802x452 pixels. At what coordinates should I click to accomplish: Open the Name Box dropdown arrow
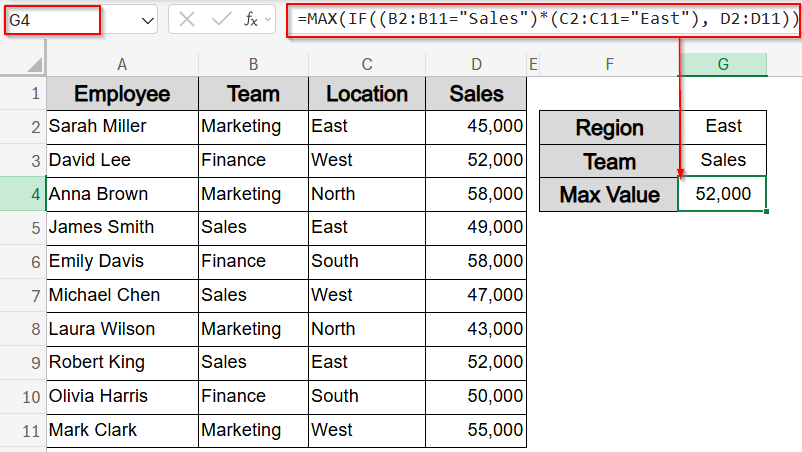tap(148, 21)
